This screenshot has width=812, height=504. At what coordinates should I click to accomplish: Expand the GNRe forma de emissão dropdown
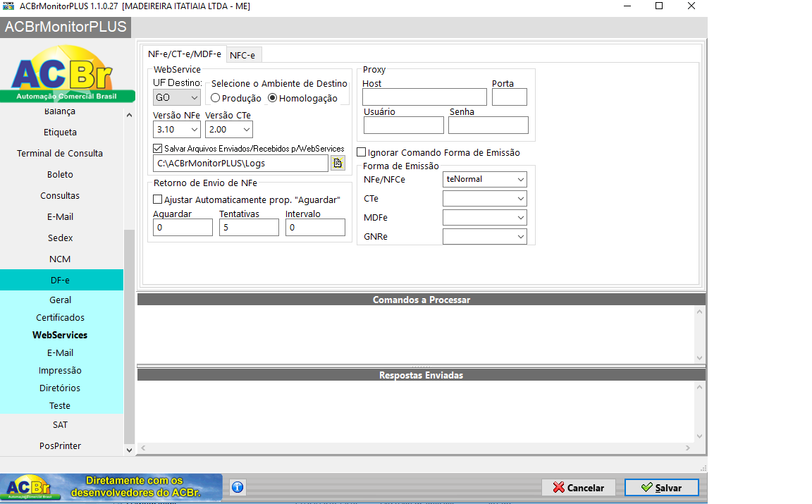point(485,237)
